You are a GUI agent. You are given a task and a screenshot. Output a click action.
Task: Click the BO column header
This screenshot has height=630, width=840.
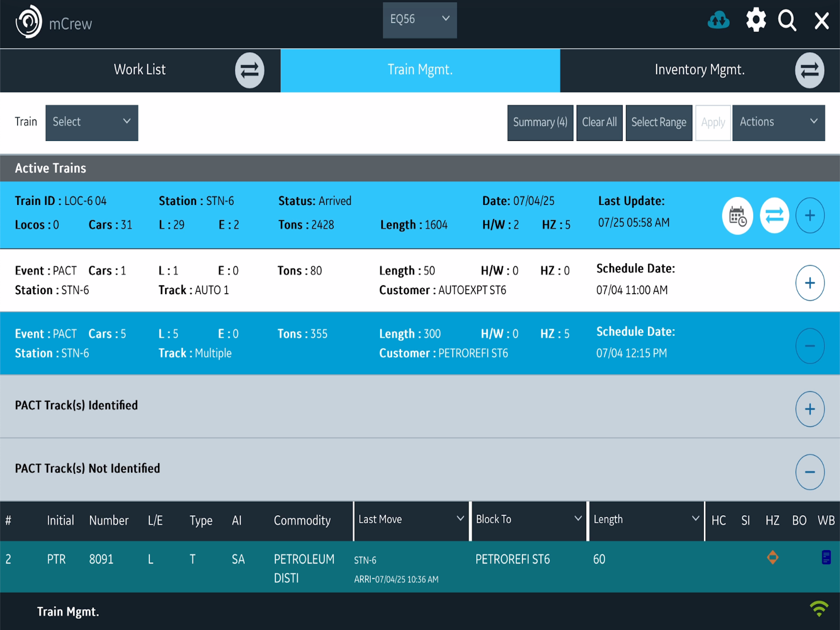click(x=799, y=520)
